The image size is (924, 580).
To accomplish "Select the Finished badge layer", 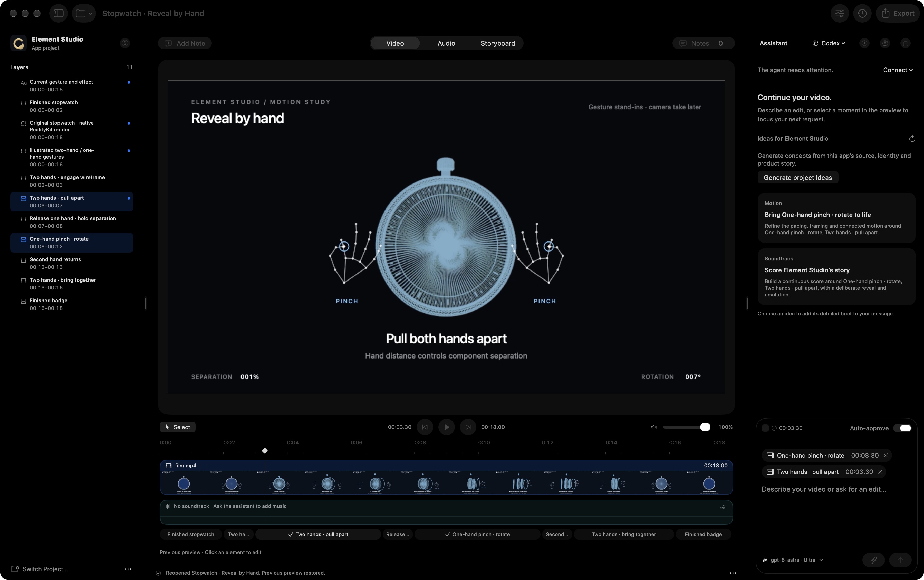I will [x=72, y=304].
